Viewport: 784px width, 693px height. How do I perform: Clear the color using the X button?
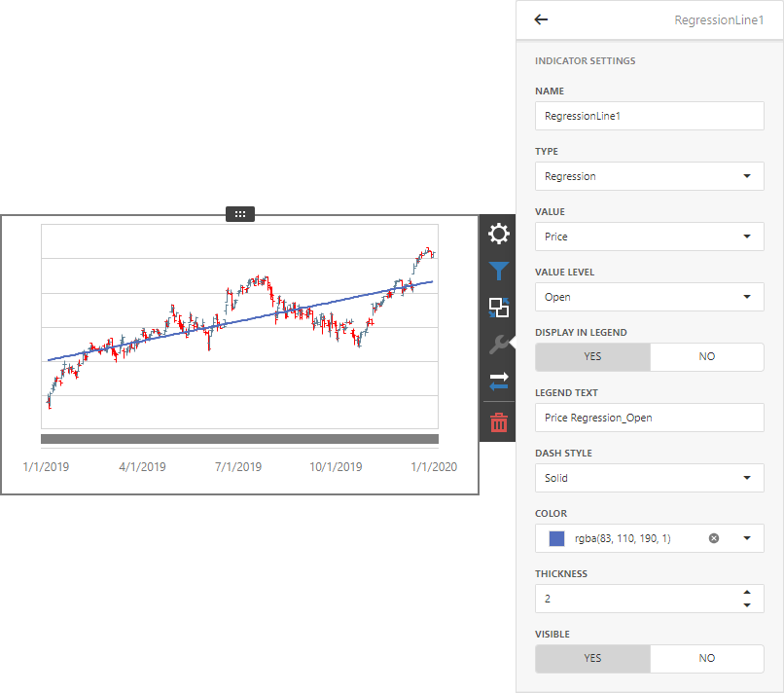coord(713,538)
